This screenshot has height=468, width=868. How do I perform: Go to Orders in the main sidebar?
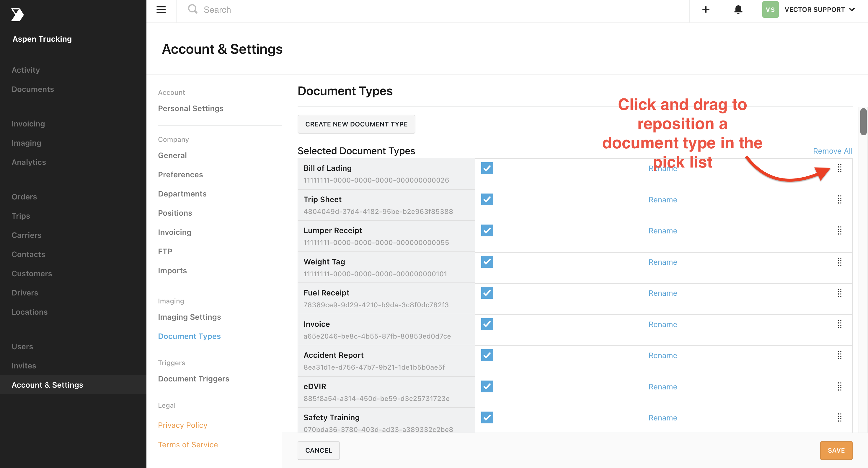(24, 196)
